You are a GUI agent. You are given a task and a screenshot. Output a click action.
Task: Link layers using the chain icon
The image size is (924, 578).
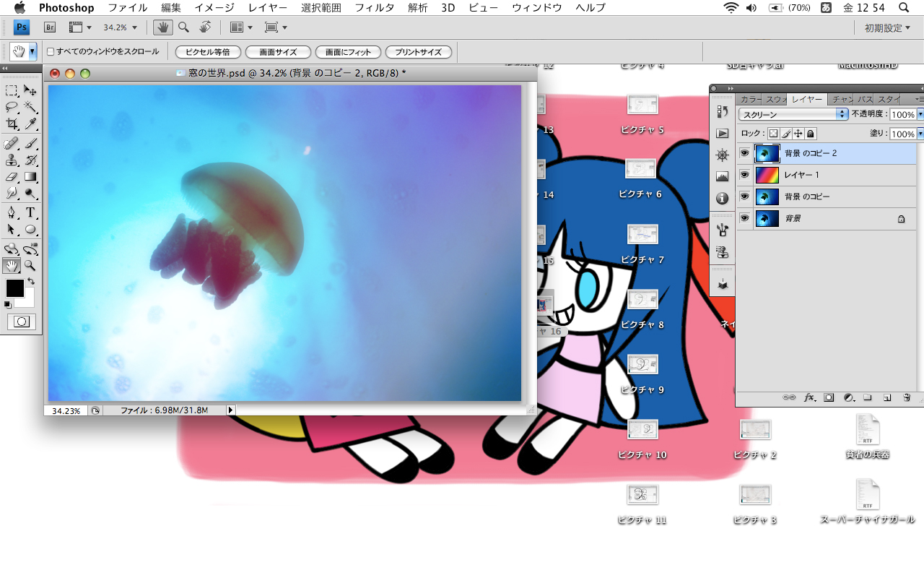pos(790,397)
